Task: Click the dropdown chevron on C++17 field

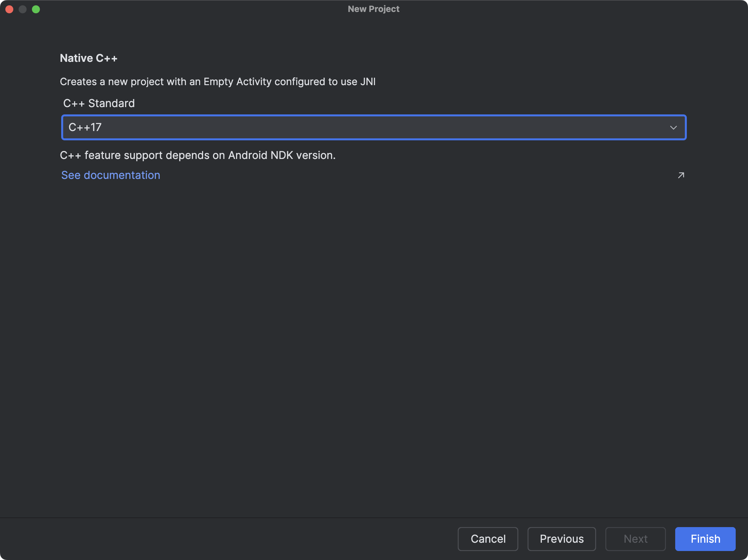Action: tap(673, 127)
